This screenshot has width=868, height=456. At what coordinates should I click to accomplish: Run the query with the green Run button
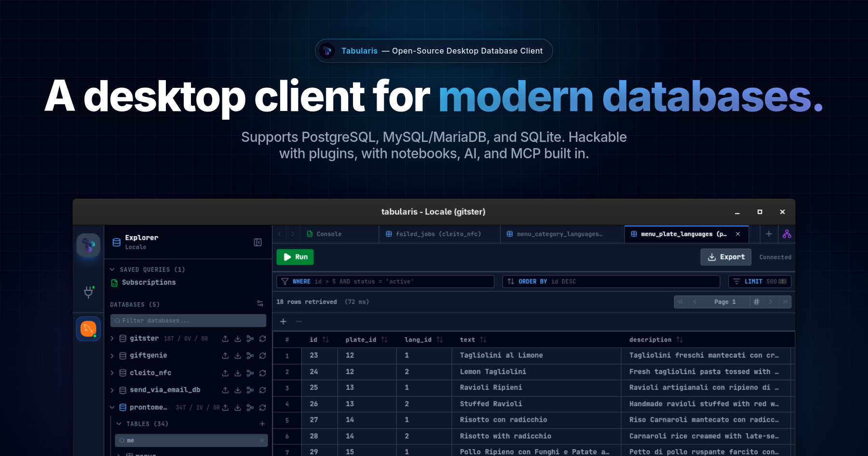click(x=295, y=257)
